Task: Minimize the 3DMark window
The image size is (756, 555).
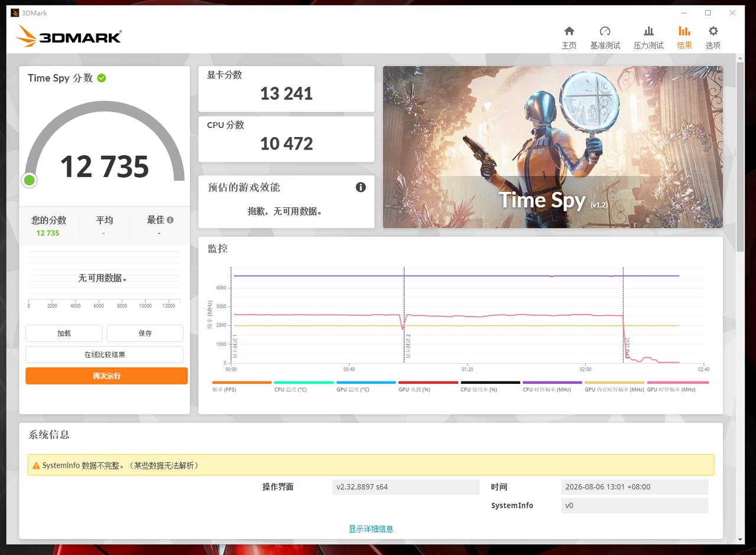Action: point(684,13)
